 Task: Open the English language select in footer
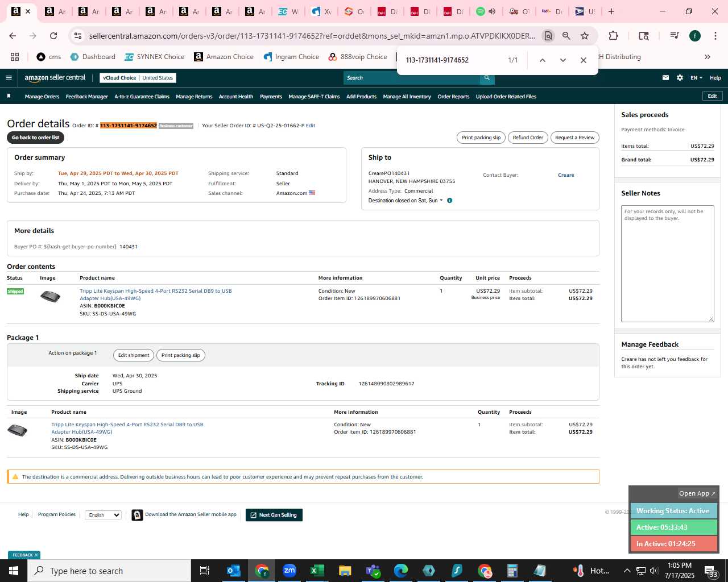(x=103, y=515)
